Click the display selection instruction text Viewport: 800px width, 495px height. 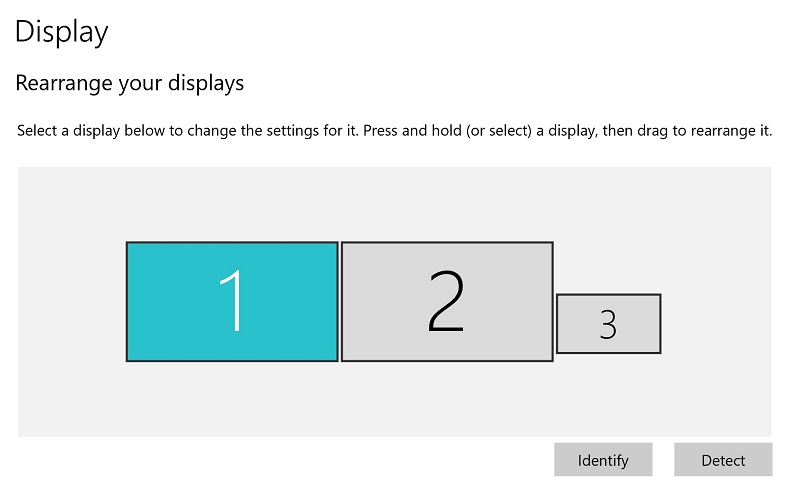click(x=395, y=131)
